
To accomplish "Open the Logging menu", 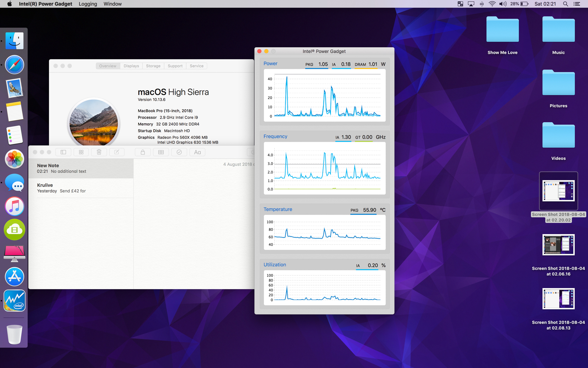I will [88, 4].
